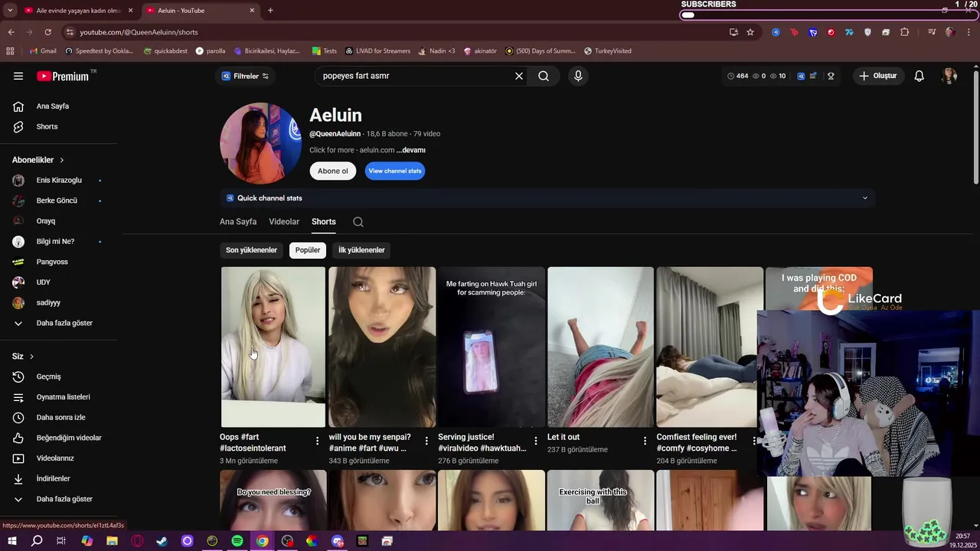Expand the 'Siz' section chevron
This screenshot has width=980, height=551.
(x=31, y=357)
